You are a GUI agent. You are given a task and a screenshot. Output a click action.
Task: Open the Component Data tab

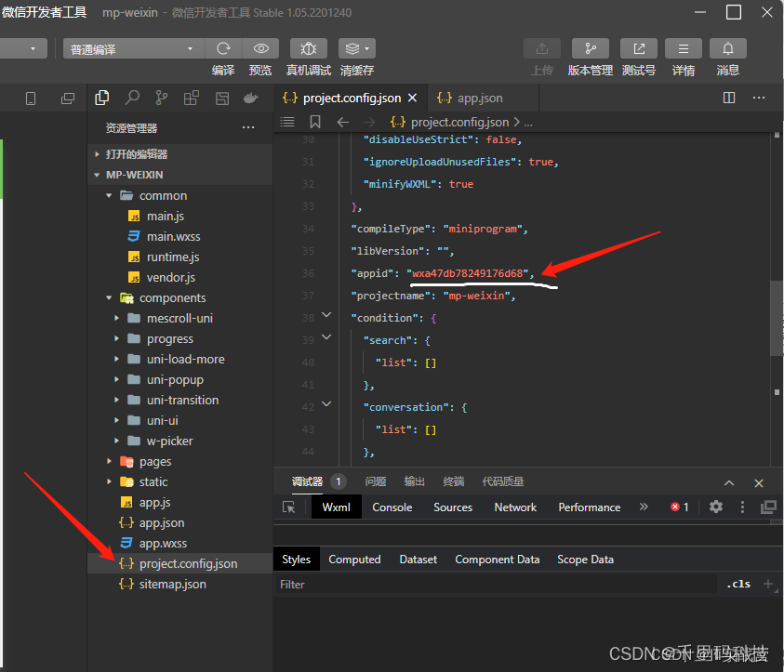click(x=497, y=560)
